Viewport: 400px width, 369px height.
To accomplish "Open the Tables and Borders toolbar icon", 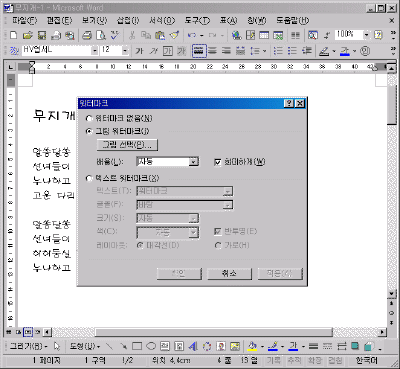I will point(250,35).
